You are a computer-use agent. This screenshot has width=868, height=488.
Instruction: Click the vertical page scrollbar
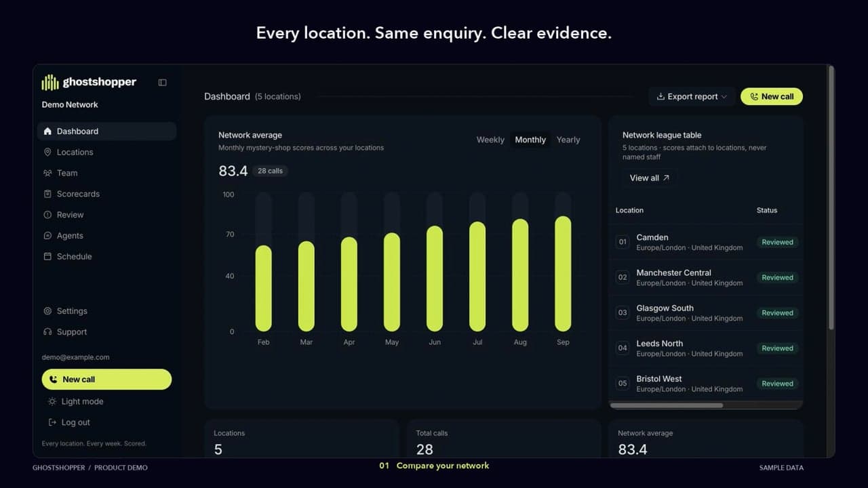[831, 198]
